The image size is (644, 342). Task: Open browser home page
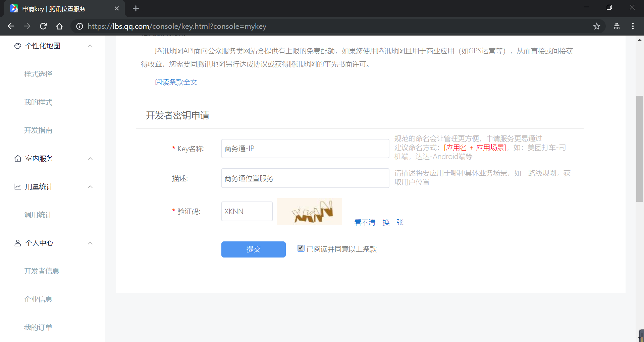(59, 26)
